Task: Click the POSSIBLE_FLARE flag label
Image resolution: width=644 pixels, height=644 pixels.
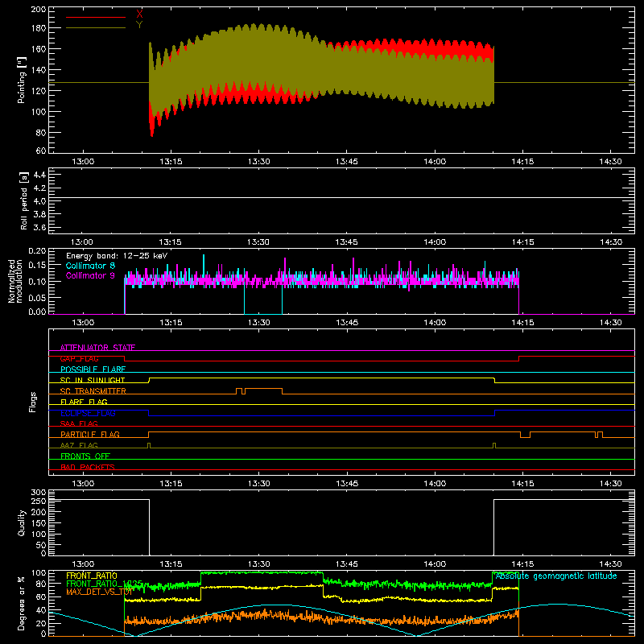Action: pyautogui.click(x=93, y=369)
